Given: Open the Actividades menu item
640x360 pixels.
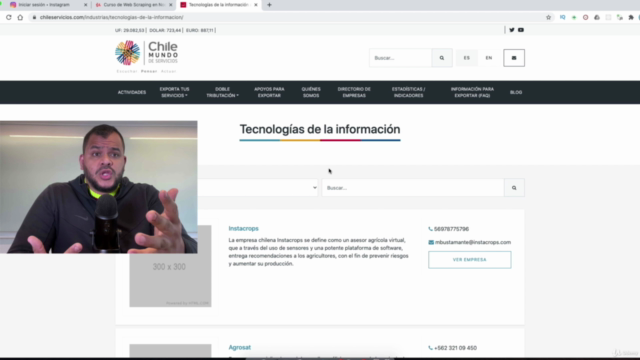Looking at the screenshot, I should [132, 92].
